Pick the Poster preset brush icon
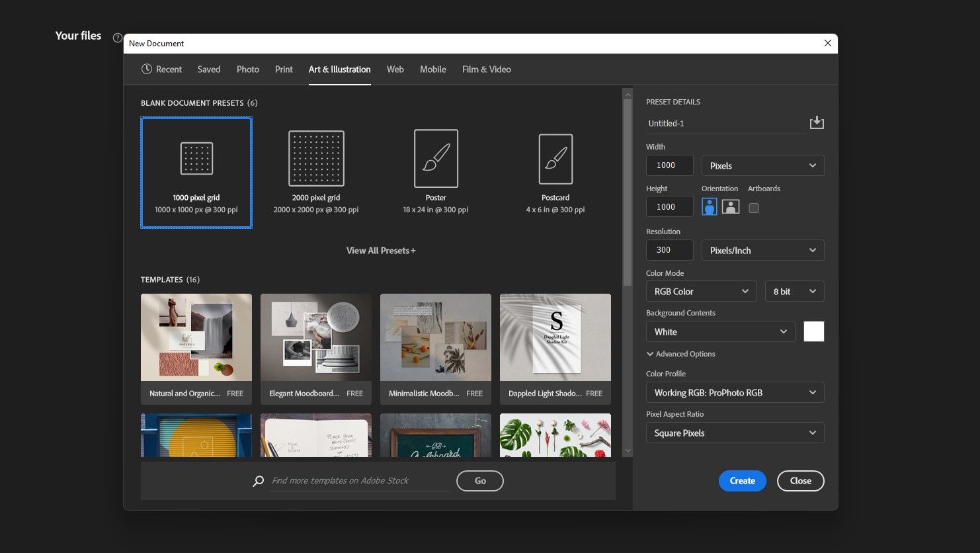Screen dimensions: 980x553 coord(436,158)
